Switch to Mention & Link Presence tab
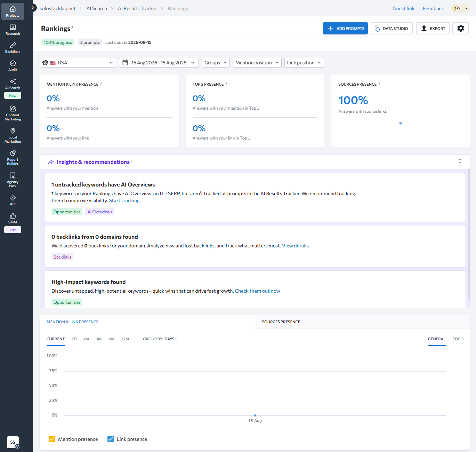 [73, 322]
